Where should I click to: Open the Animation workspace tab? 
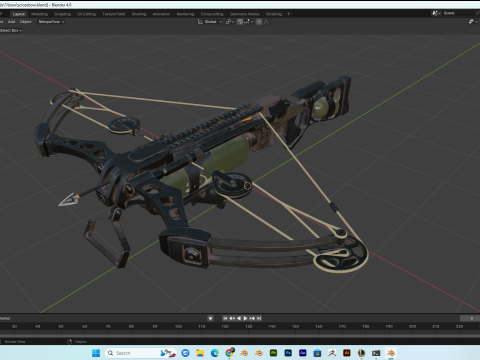(161, 14)
